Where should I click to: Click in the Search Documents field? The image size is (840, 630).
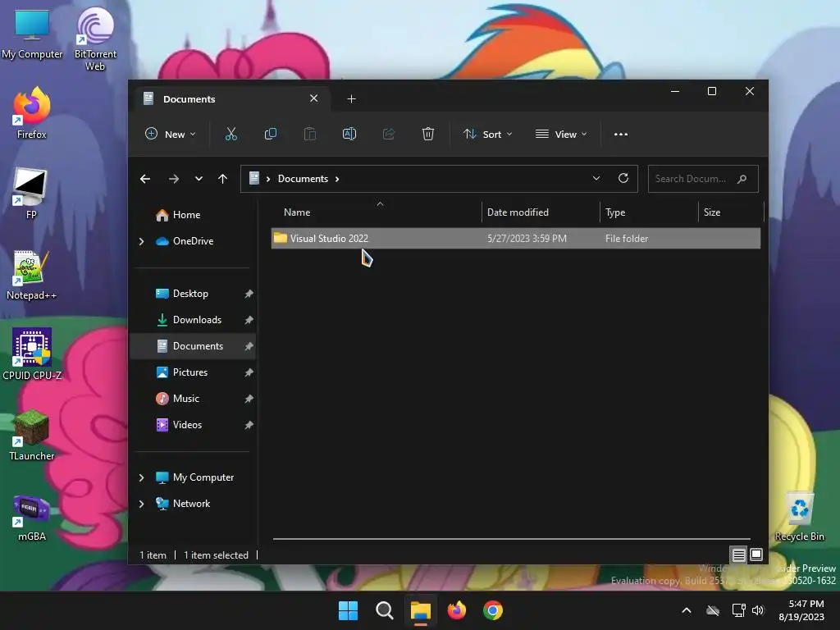coord(703,179)
